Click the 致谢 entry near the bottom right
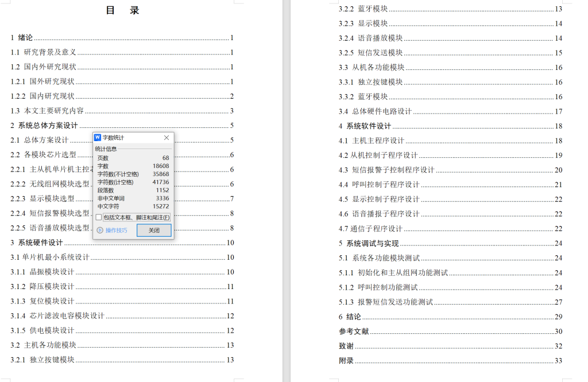The height and width of the screenshot is (382, 588). click(345, 346)
